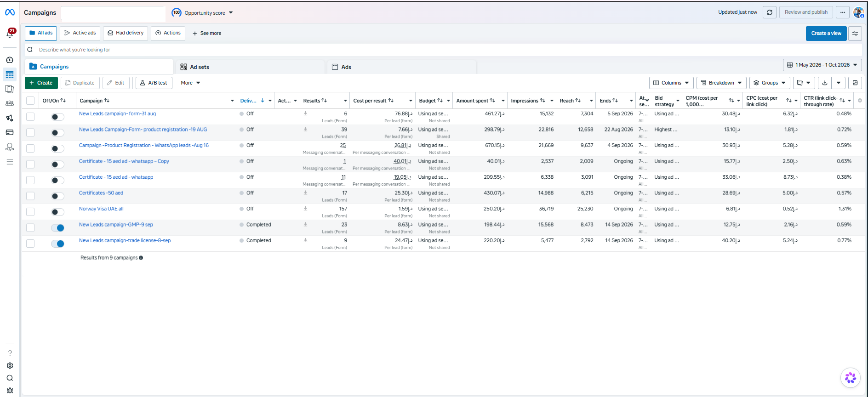Select Campaigns table icon in sidebar
The height and width of the screenshot is (397, 868).
click(10, 74)
